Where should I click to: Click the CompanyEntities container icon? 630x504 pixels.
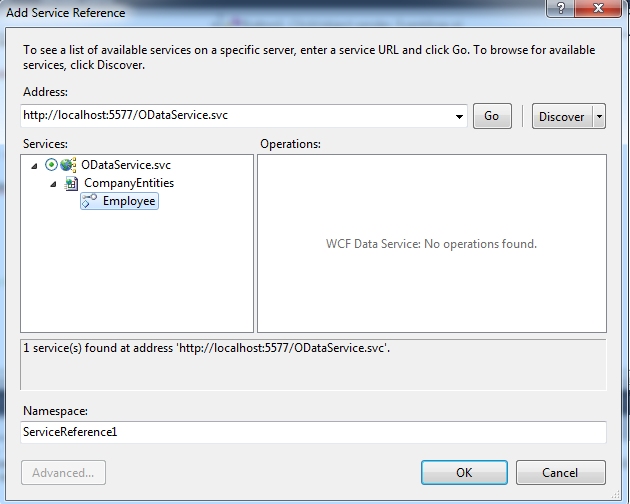(x=71, y=183)
